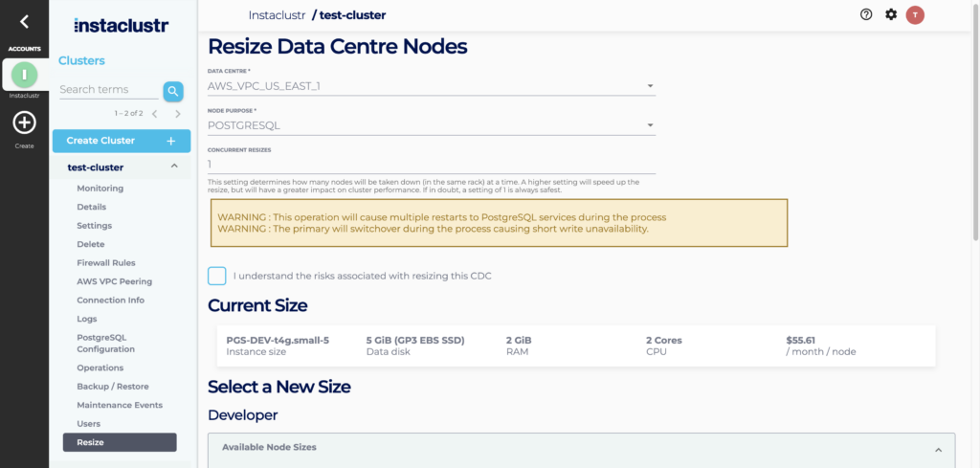980x468 pixels.
Task: Open Firewall Rules in the cluster menu
Action: point(105,263)
